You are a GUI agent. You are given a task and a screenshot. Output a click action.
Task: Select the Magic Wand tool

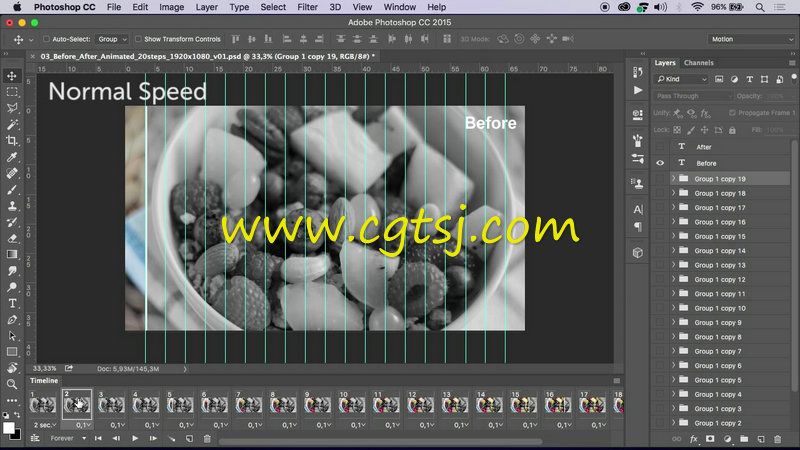pos(12,124)
